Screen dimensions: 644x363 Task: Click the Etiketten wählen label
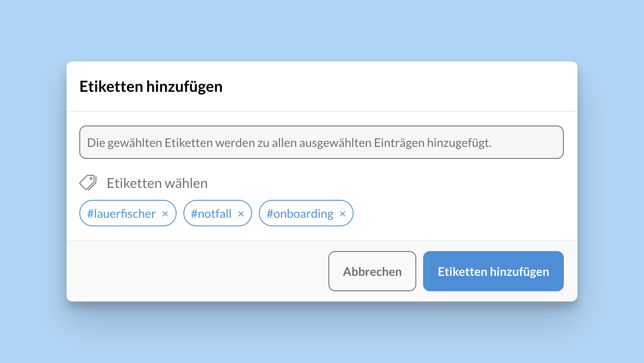157,183
